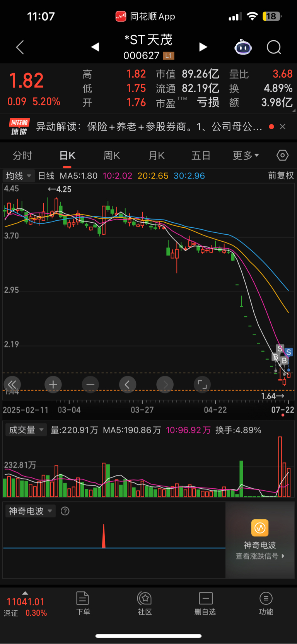This screenshot has width=297, height=644.
Task: Open the 功能 functions menu
Action: [266, 603]
